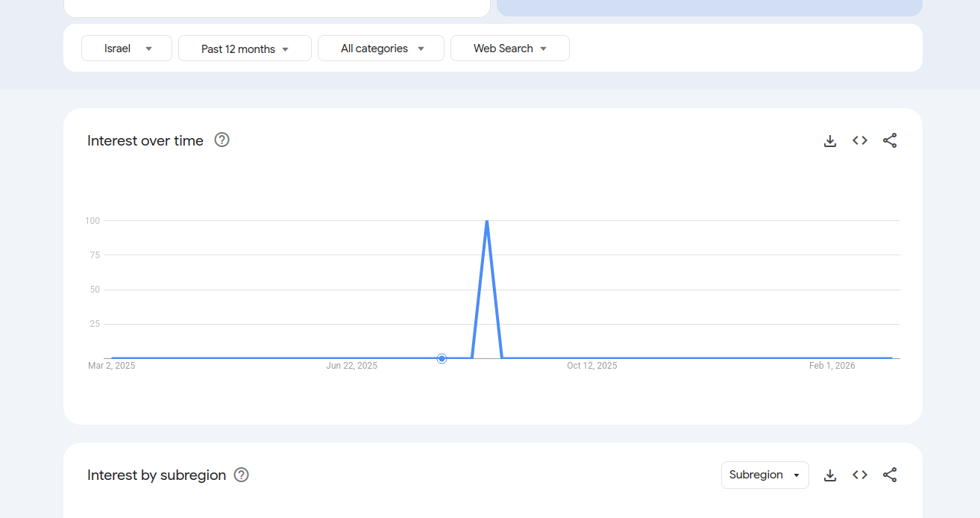Click the Interest by subregion heading

click(157, 475)
